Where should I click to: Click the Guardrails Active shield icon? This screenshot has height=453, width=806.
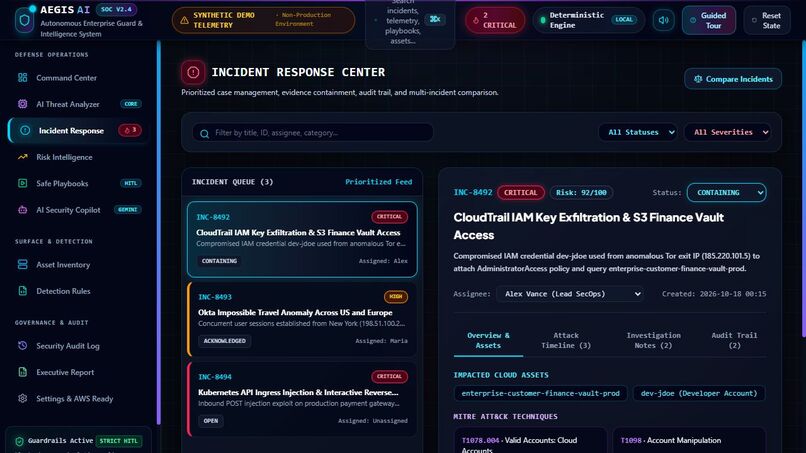(x=20, y=441)
